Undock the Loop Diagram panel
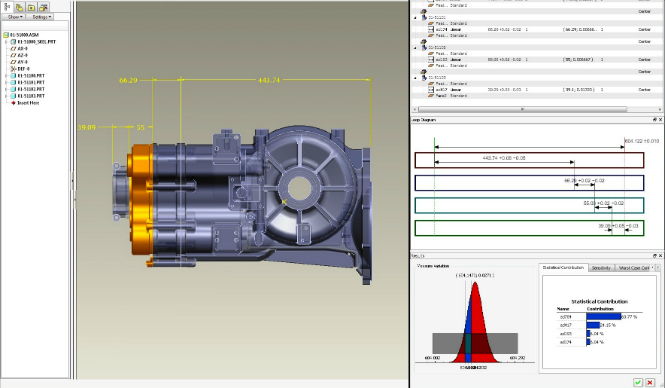 655,120
